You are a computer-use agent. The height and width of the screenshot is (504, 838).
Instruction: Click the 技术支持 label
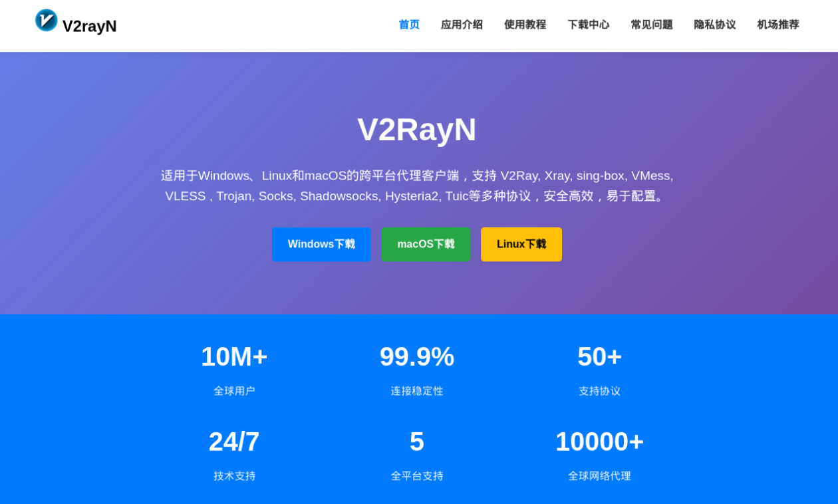(234, 476)
